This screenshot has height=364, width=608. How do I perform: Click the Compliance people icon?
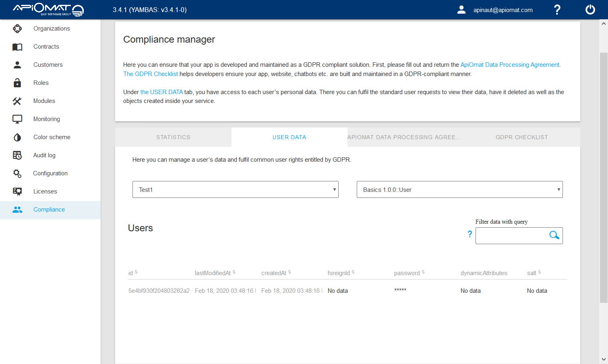point(17,210)
